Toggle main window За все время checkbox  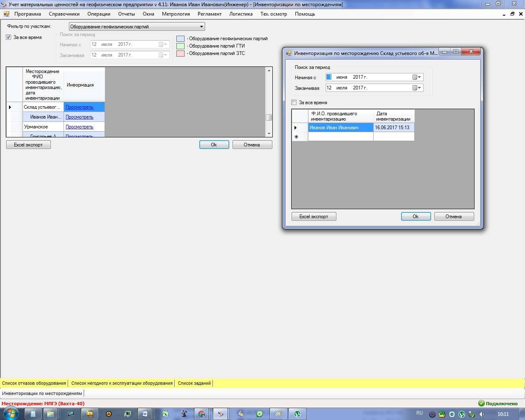[x=8, y=37]
